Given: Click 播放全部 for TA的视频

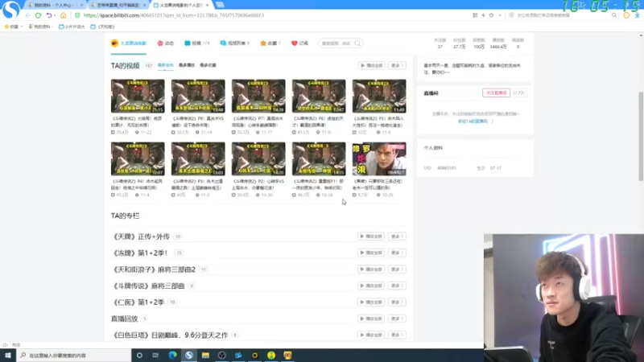Looking at the screenshot, I should tap(371, 65).
